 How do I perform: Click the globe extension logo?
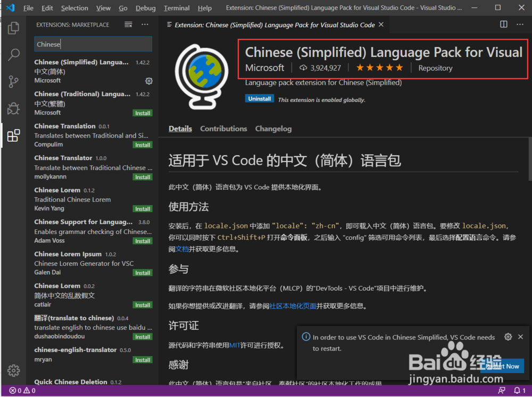202,77
